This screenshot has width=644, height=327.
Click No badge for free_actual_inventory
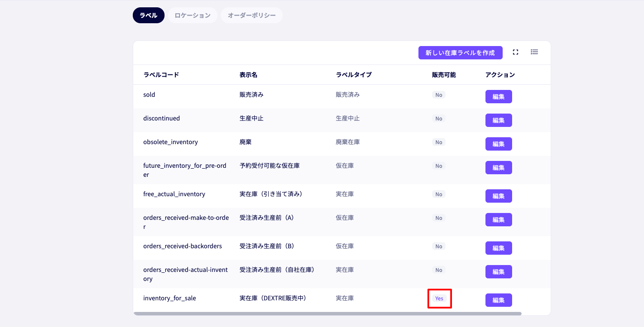[x=439, y=194]
